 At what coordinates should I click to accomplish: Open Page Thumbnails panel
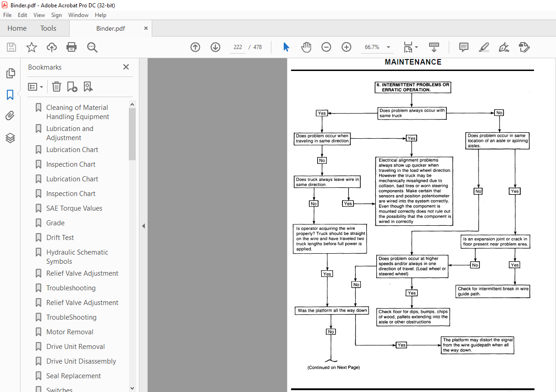[x=10, y=73]
